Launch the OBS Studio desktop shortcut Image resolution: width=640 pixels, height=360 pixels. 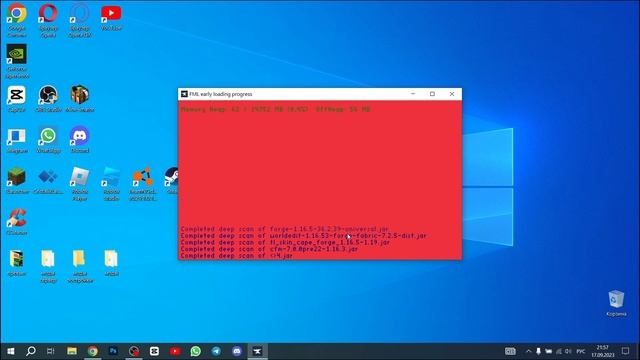tap(48, 99)
